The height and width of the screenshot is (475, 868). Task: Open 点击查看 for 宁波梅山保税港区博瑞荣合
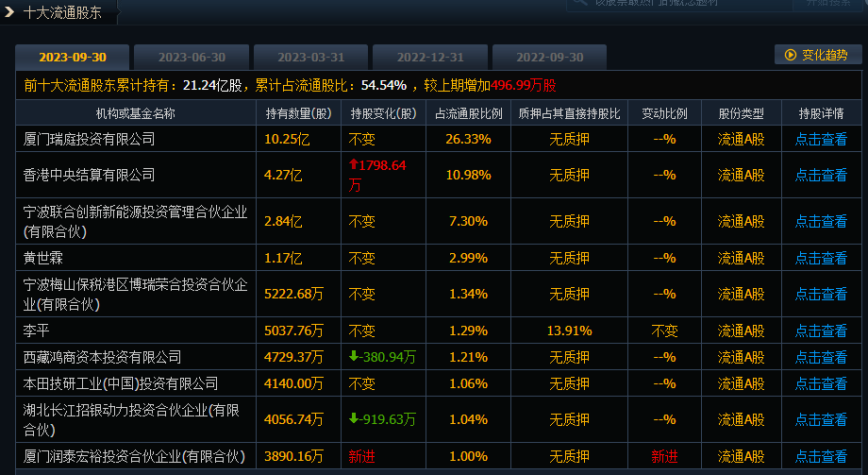pos(821,294)
